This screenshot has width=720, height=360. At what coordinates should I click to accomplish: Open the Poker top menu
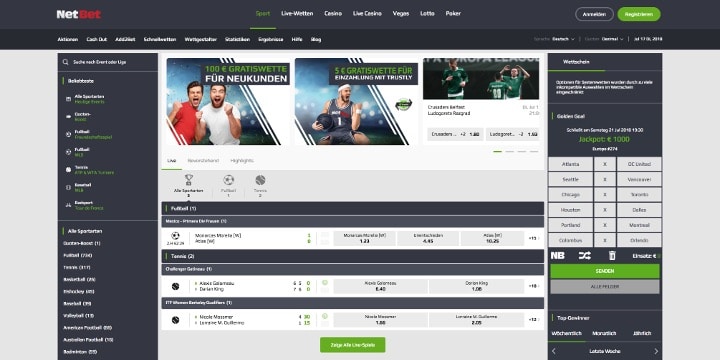click(453, 14)
